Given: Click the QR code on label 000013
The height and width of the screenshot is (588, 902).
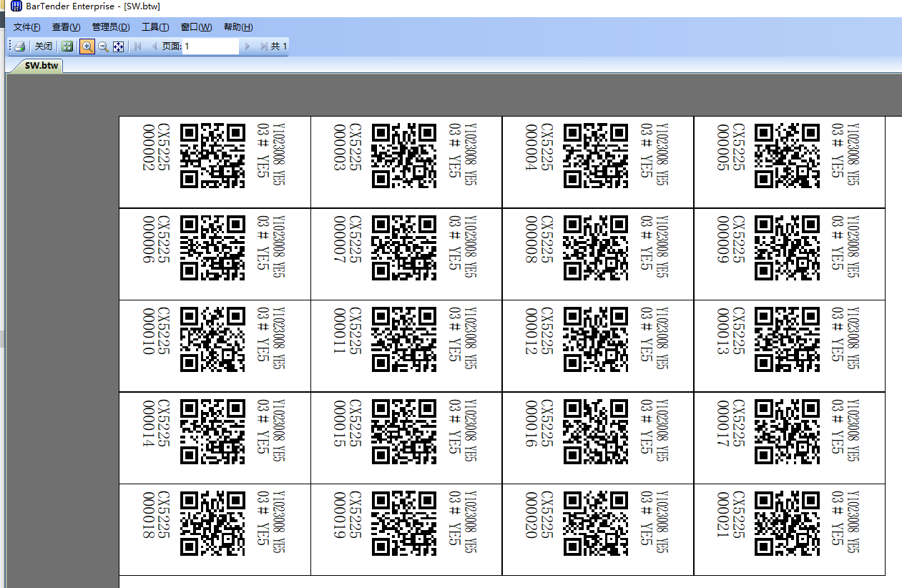Looking at the screenshot, I should [788, 340].
